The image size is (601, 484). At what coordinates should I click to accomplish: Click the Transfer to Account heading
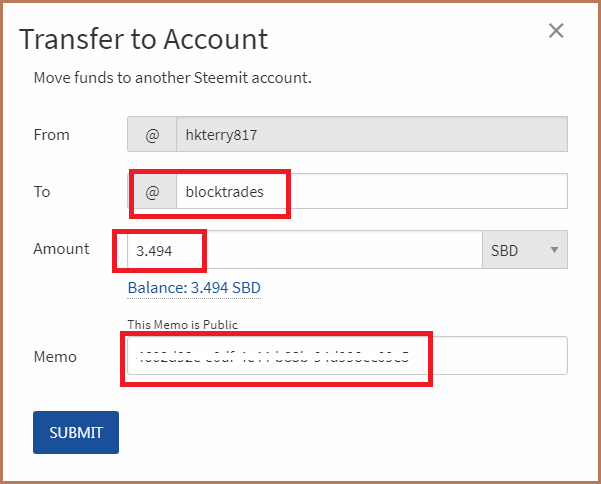tap(144, 39)
